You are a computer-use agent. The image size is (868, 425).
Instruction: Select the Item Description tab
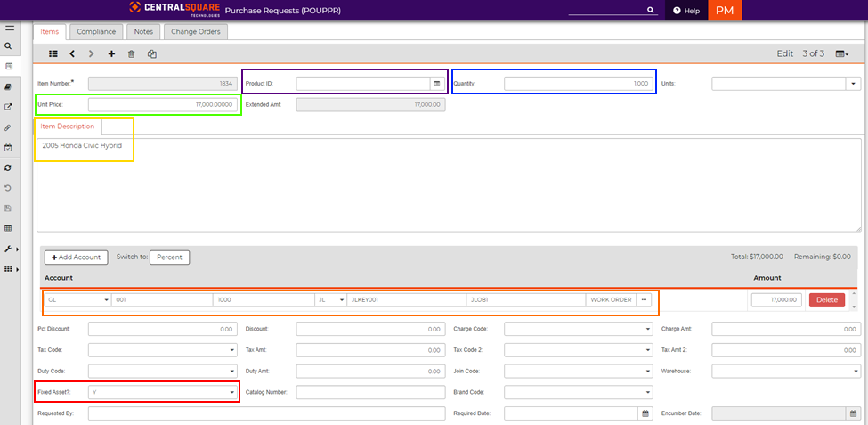coord(68,127)
